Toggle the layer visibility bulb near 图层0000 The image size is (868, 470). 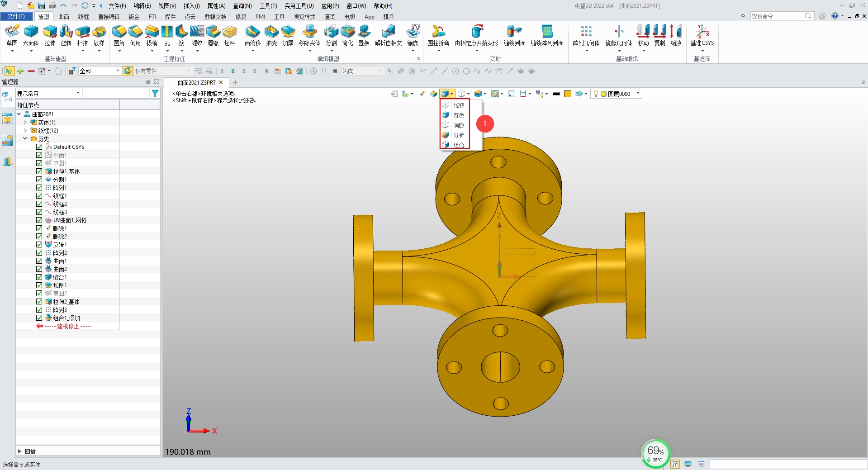pos(596,94)
